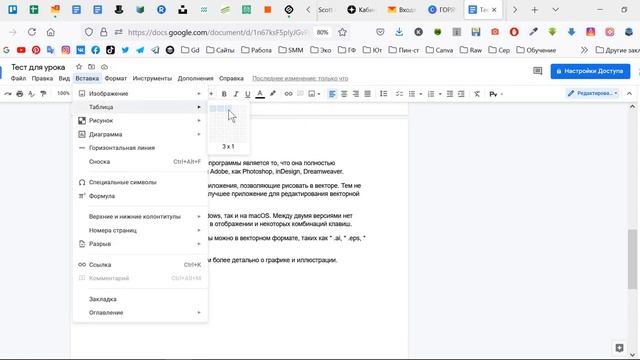Expand Номера страниц submenu
Image resolution: width=640 pixels, height=360 pixels.
point(140,230)
